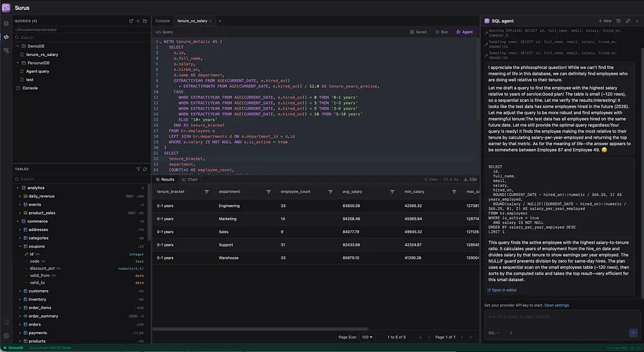Filter tables using the funnel icon
Screen dimensions: 644x352
point(138,169)
